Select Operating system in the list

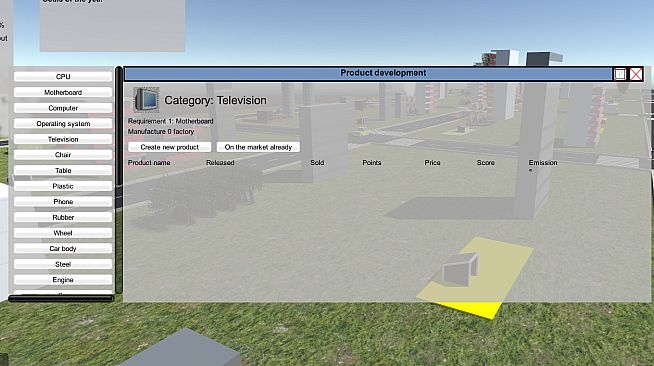(63, 123)
